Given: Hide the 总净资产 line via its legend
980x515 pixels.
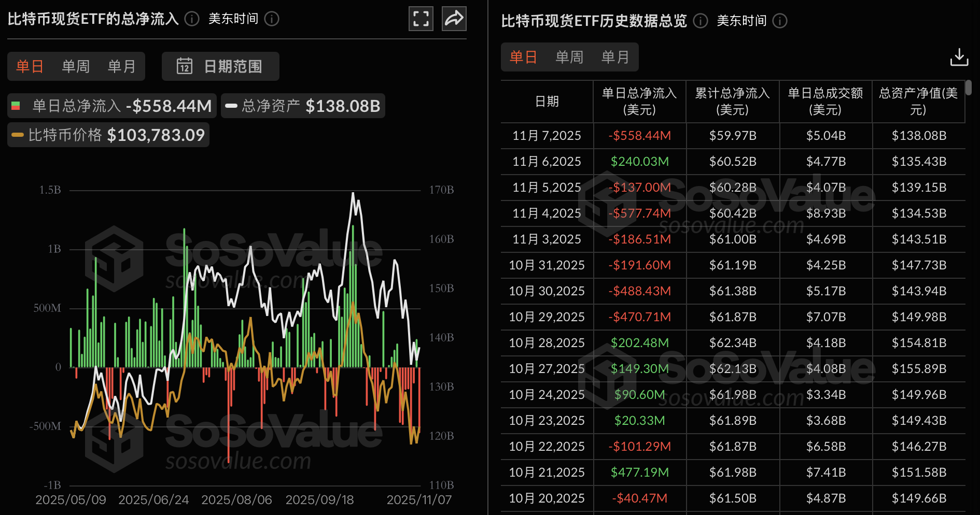Looking at the screenshot, I should pyautogui.click(x=302, y=105).
